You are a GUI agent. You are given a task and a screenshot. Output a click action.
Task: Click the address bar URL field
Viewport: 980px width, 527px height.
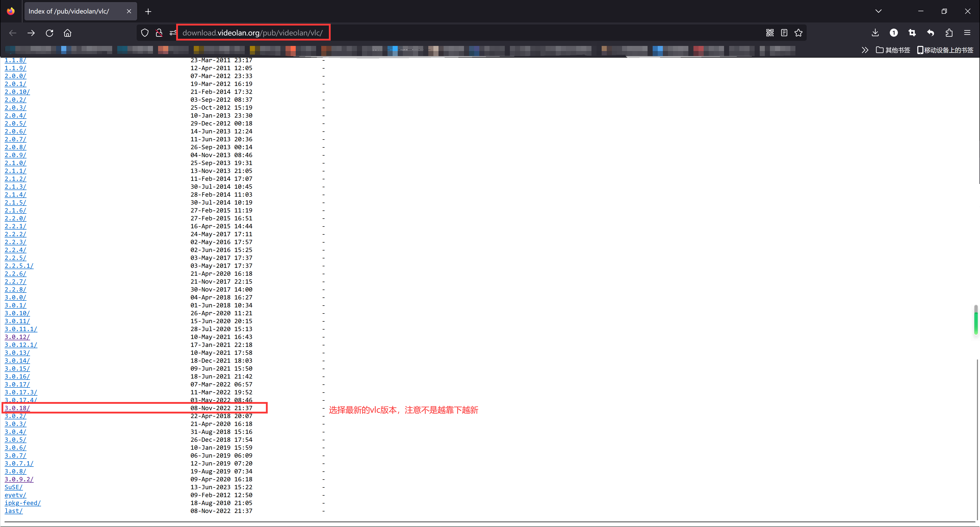point(253,33)
